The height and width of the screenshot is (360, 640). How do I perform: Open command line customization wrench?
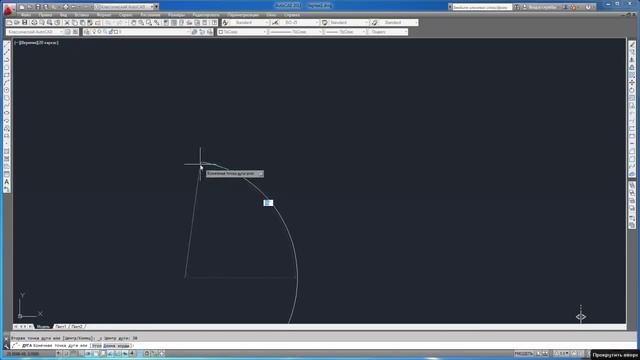coord(6,346)
